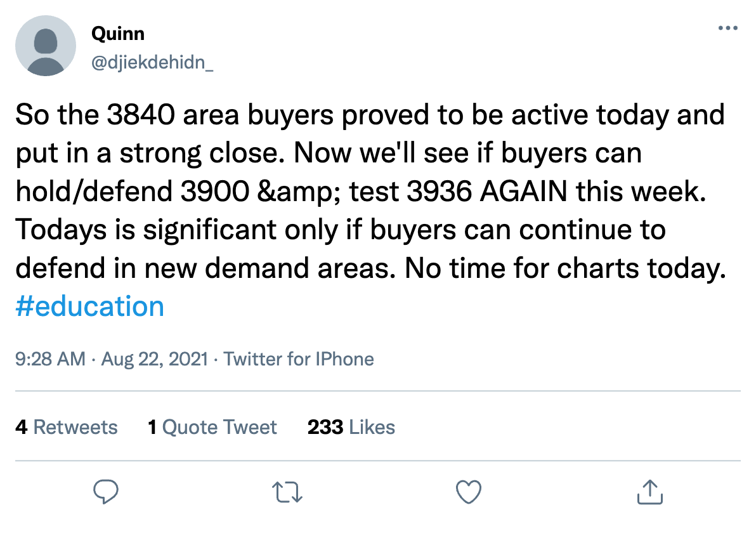This screenshot has height=538, width=756.
Task: Show the 233 Likes list
Action: (x=351, y=427)
